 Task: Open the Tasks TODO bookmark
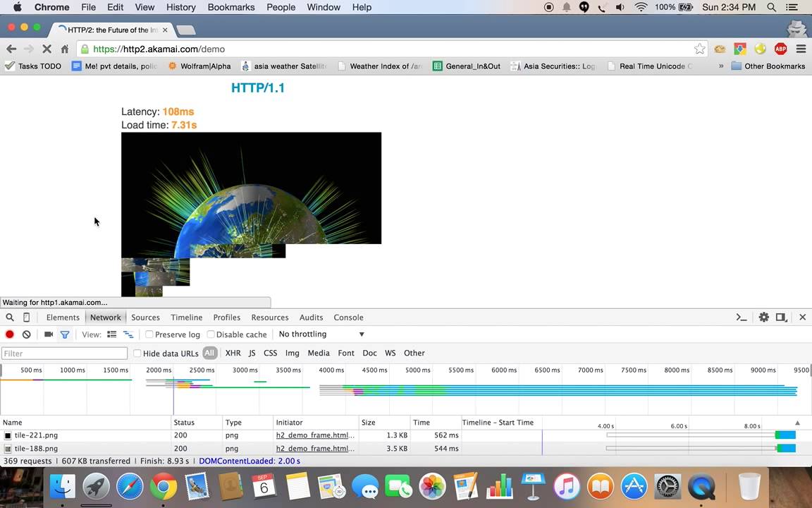click(32, 66)
